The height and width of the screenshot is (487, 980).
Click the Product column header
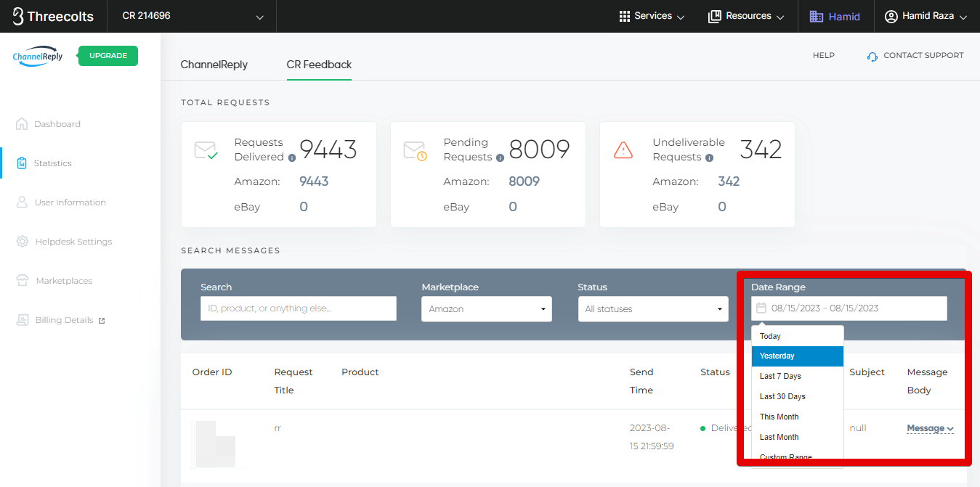[x=360, y=372]
